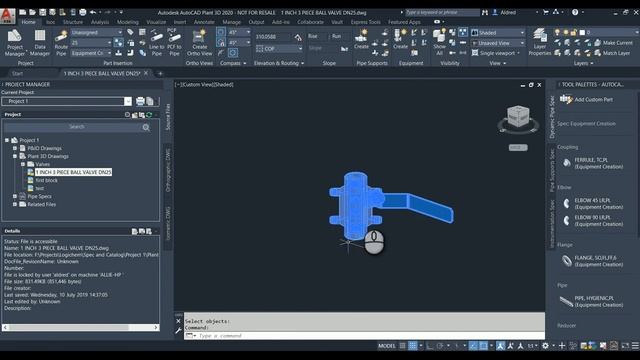Switch to the Home ribbon tab
Viewport: 640px width, 360px height.
pyautogui.click(x=28, y=22)
